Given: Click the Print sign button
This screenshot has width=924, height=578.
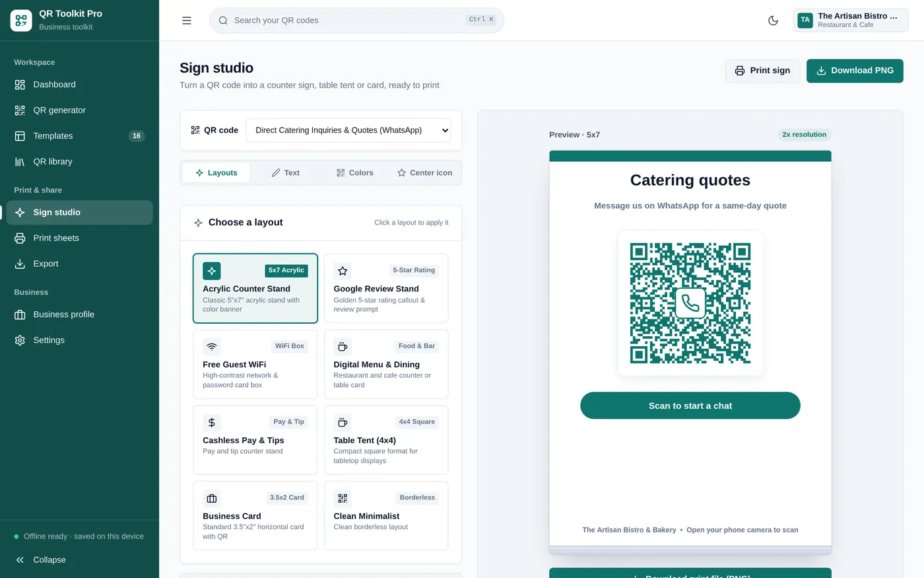Looking at the screenshot, I should [x=762, y=71].
